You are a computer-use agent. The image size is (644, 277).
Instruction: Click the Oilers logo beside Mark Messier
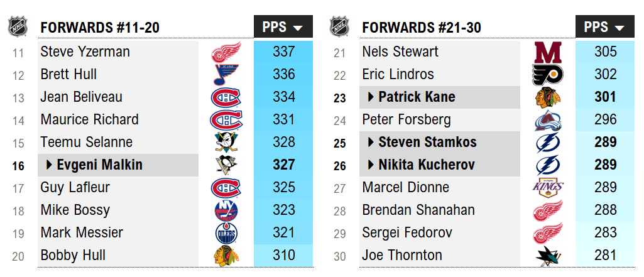coord(226,233)
